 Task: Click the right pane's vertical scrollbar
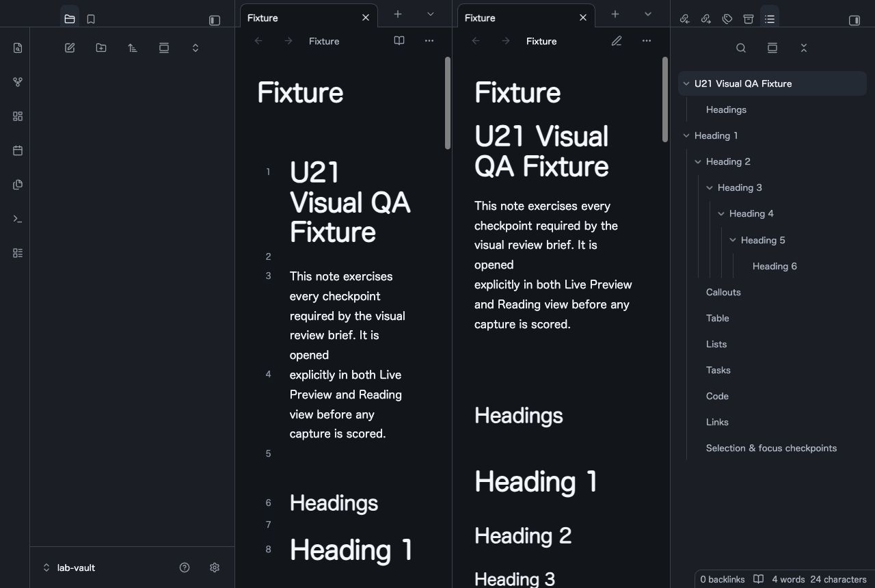coord(665,100)
